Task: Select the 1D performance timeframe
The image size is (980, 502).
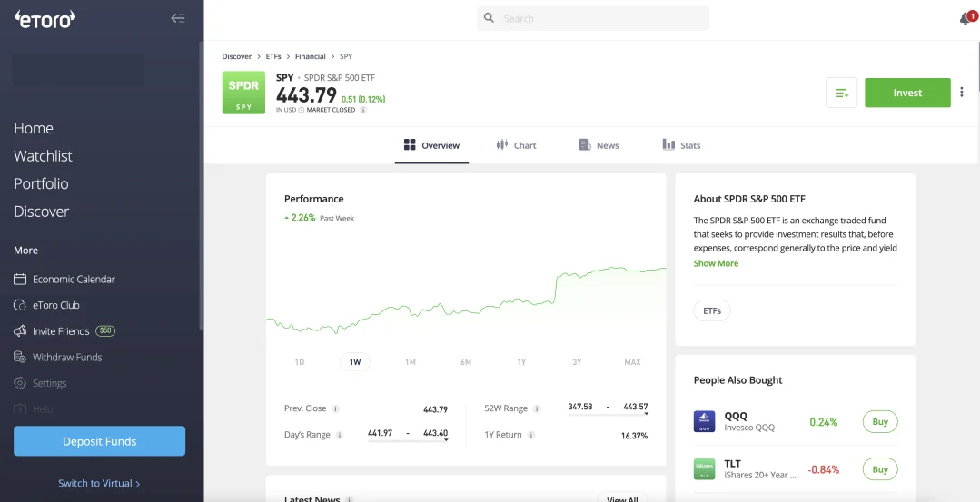Action: pos(300,362)
